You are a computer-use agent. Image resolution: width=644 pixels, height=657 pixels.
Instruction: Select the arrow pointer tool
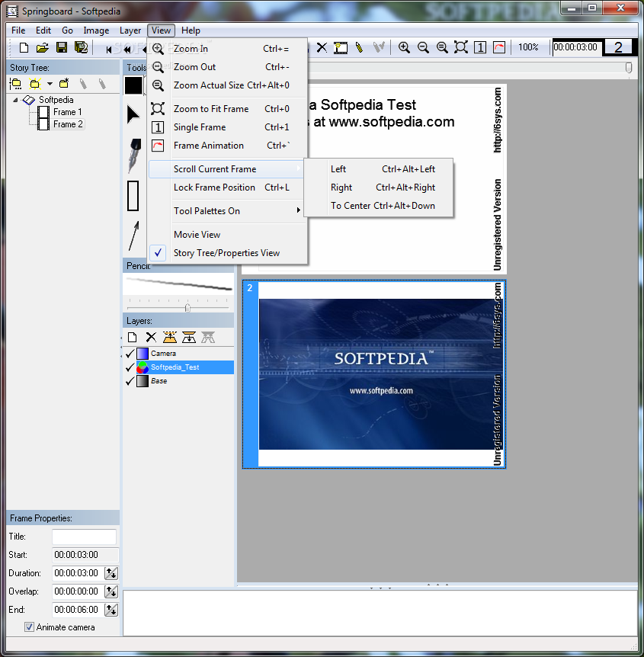click(x=133, y=115)
